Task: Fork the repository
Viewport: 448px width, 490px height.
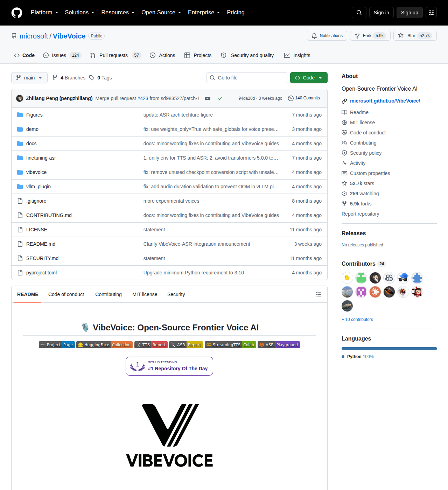Action: pos(370,36)
